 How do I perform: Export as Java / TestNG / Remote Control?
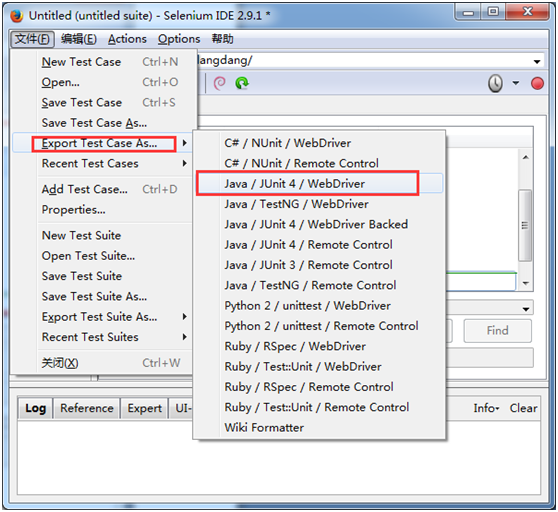click(x=319, y=285)
